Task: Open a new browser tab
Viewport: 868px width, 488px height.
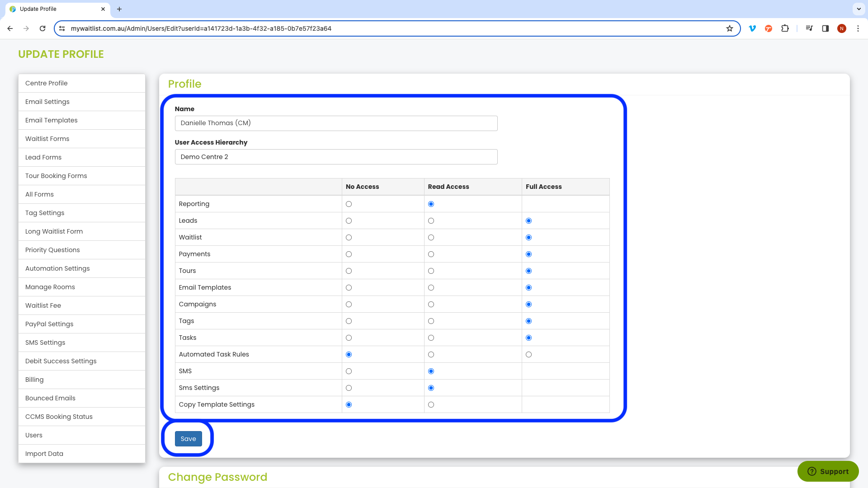Action: [119, 9]
